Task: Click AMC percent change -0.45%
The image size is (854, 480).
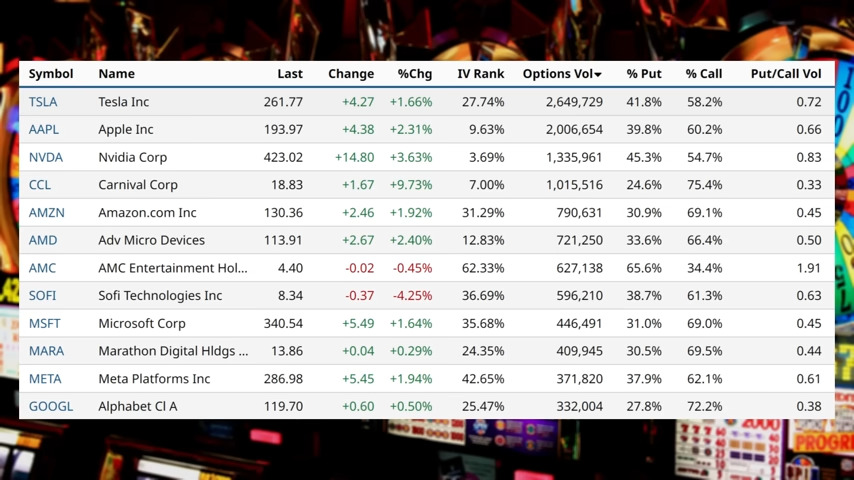Action: click(x=412, y=268)
